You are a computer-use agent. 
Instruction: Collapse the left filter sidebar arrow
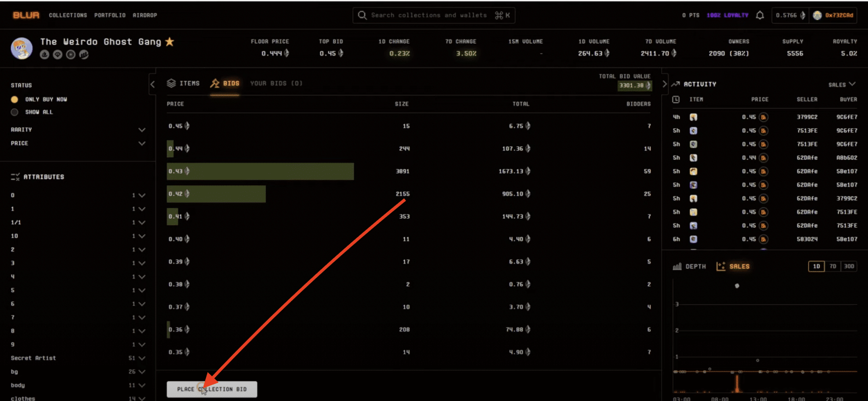(153, 84)
